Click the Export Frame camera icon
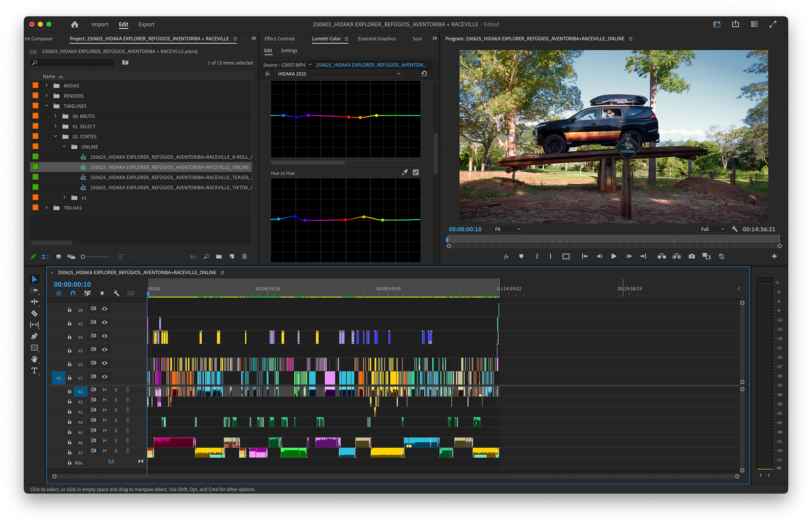 (691, 256)
